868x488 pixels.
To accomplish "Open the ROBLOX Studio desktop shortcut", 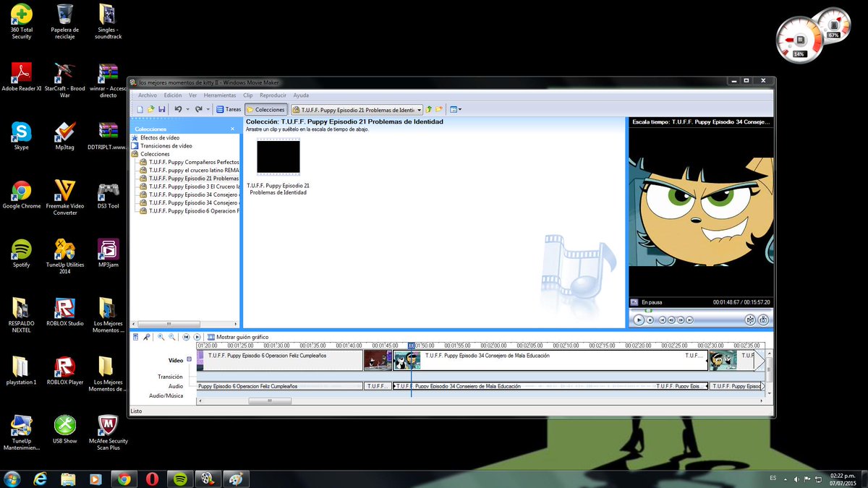I will click(x=65, y=312).
